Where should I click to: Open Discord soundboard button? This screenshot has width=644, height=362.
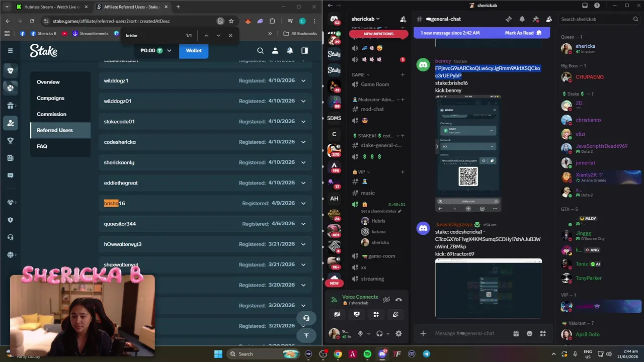[395, 314]
